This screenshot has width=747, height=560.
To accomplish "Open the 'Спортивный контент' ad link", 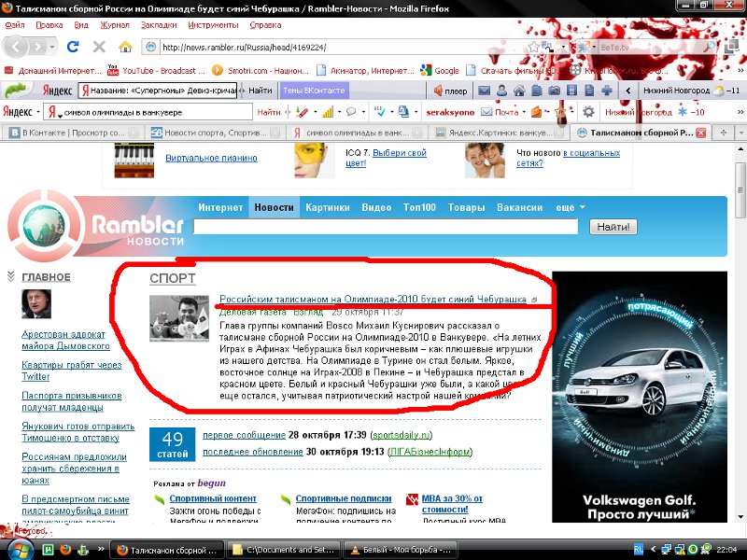I will tap(213, 498).
